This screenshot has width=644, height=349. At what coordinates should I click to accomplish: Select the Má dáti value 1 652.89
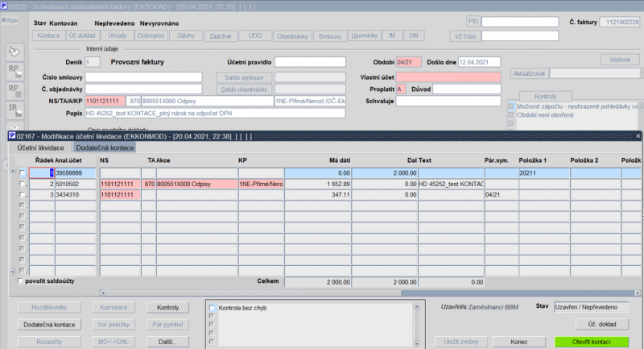pos(318,184)
